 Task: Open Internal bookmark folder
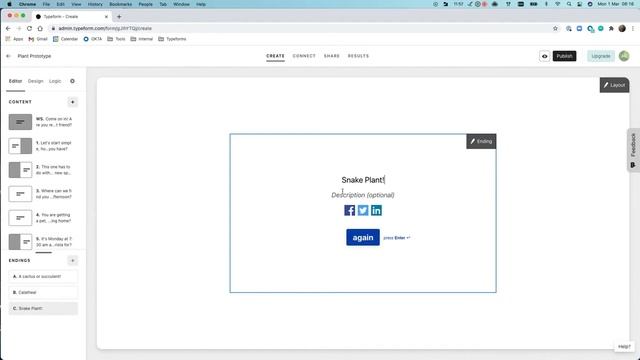142,39
